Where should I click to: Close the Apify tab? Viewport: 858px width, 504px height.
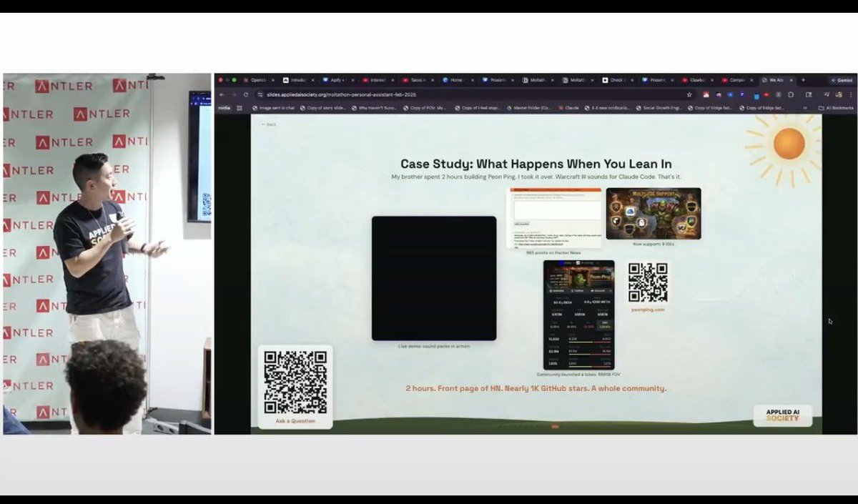click(352, 80)
